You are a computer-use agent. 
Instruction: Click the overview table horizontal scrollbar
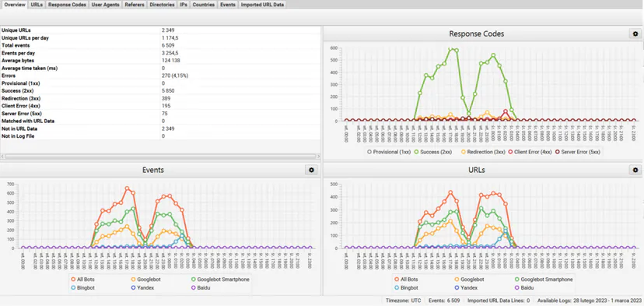click(160, 157)
